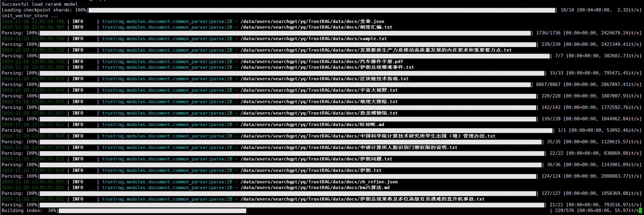The height and width of the screenshot is (215, 644).
Task: Click the file path ending in 地理大探险.txt
Action: point(319,102)
